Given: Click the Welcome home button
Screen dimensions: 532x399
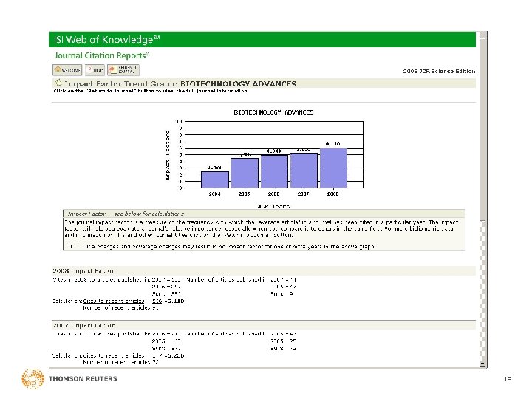Looking at the screenshot, I should (x=67, y=70).
